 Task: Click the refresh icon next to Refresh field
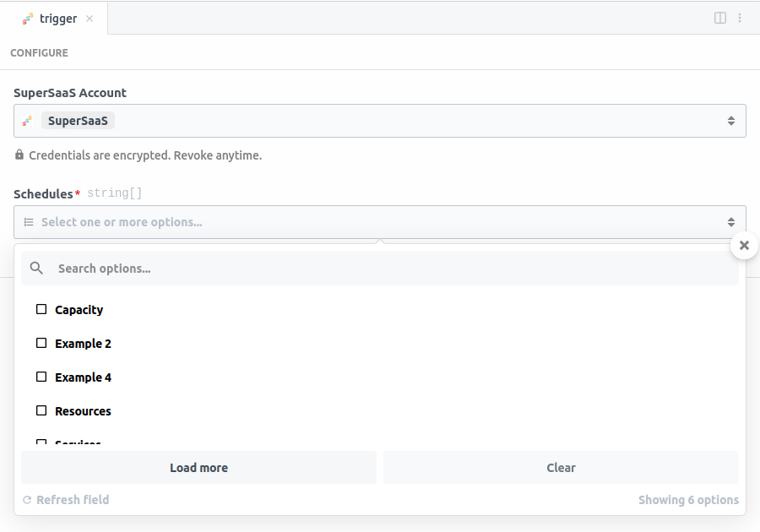click(x=27, y=499)
